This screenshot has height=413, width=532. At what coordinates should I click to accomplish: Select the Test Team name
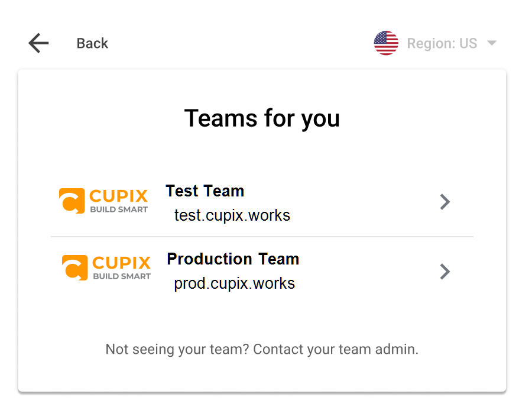pos(205,191)
